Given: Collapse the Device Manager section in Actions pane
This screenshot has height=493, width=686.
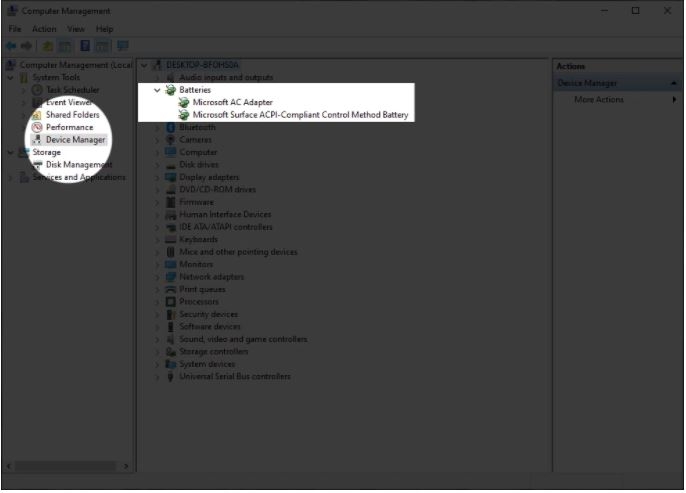Looking at the screenshot, I should click(674, 83).
